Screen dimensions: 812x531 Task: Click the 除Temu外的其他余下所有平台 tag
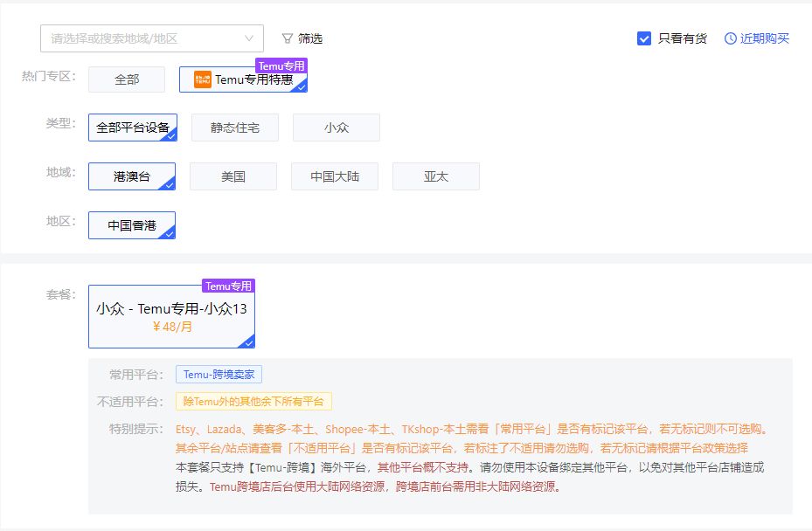253,402
